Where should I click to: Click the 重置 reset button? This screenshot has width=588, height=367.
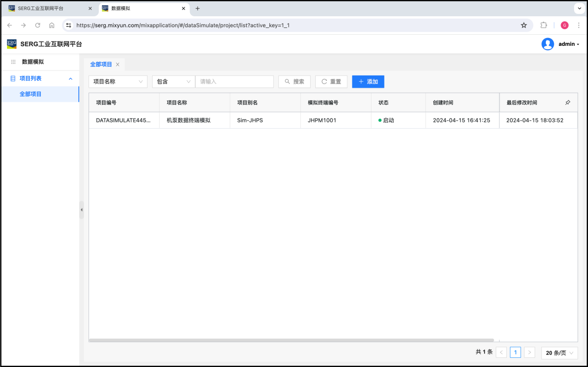coord(331,82)
